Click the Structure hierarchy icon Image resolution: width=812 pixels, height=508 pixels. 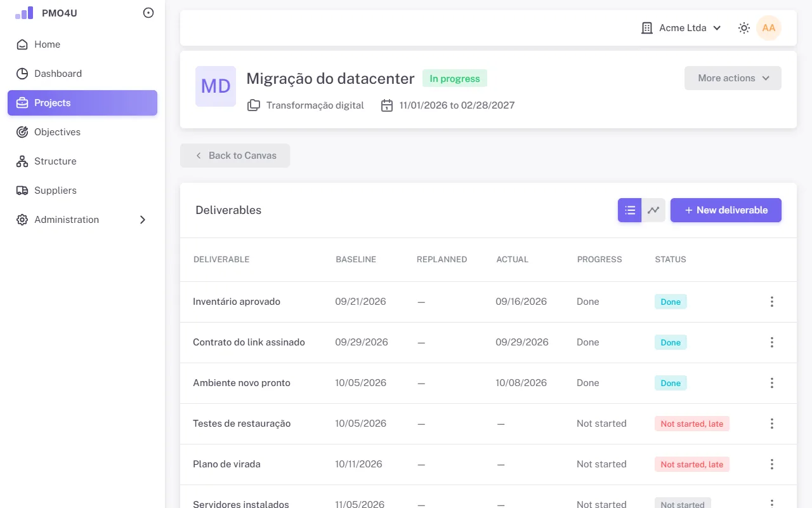tap(22, 161)
